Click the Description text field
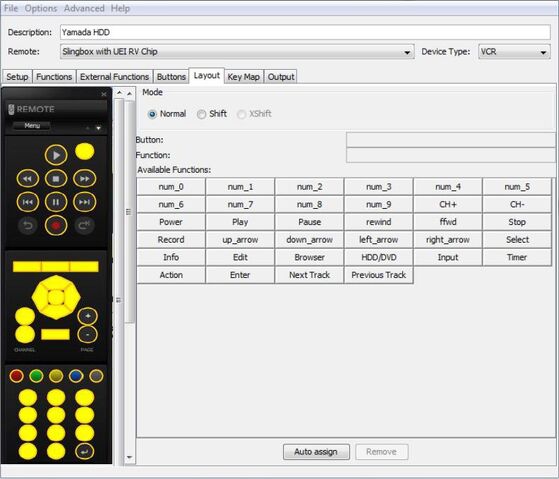559x479 pixels. [x=305, y=32]
